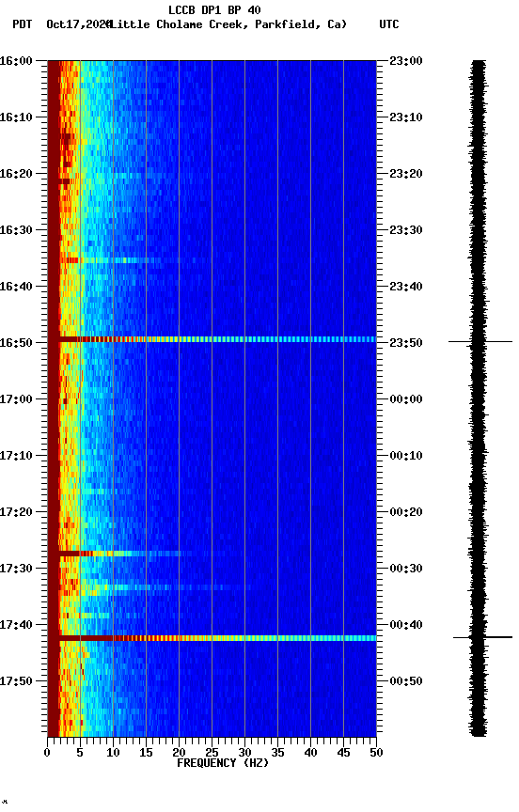Click the 'Oct17,2020' date text

(x=78, y=24)
